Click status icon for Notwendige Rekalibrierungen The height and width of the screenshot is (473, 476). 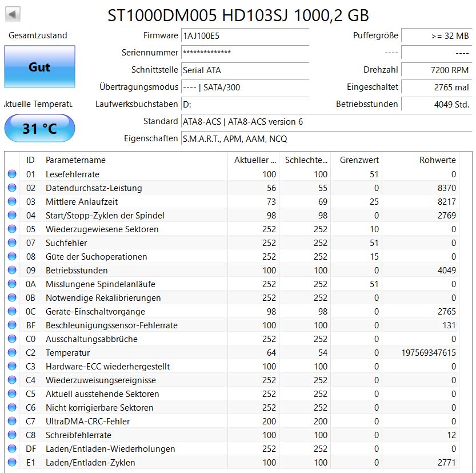pyautogui.click(x=12, y=298)
